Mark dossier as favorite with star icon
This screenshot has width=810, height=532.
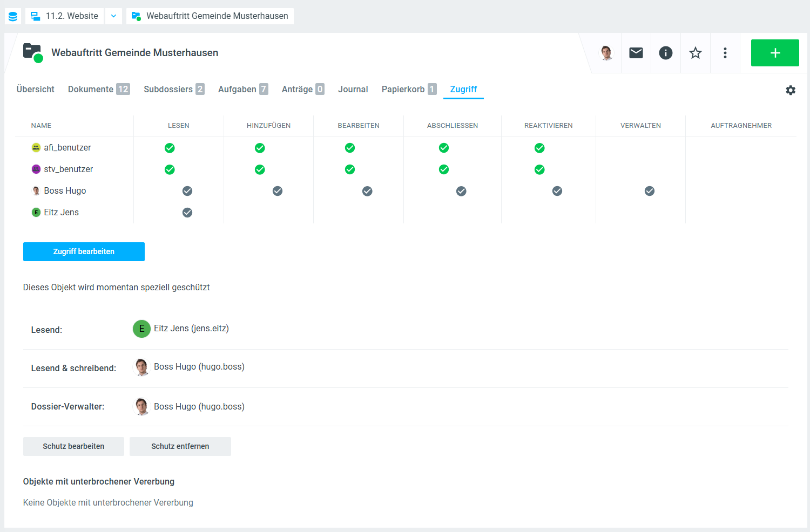[696, 53]
